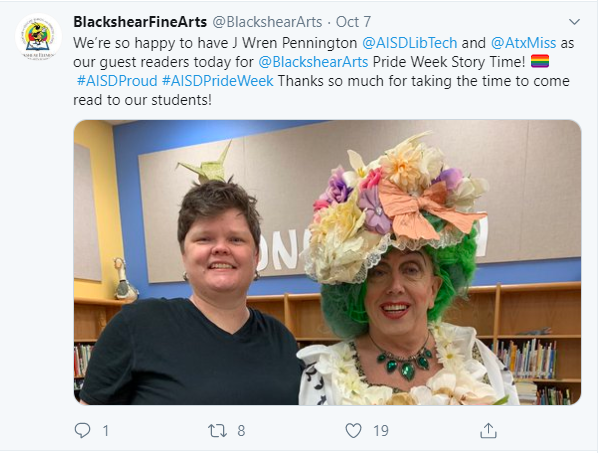Click the reply speech bubble icon
The height and width of the screenshot is (453, 598).
(x=82, y=431)
